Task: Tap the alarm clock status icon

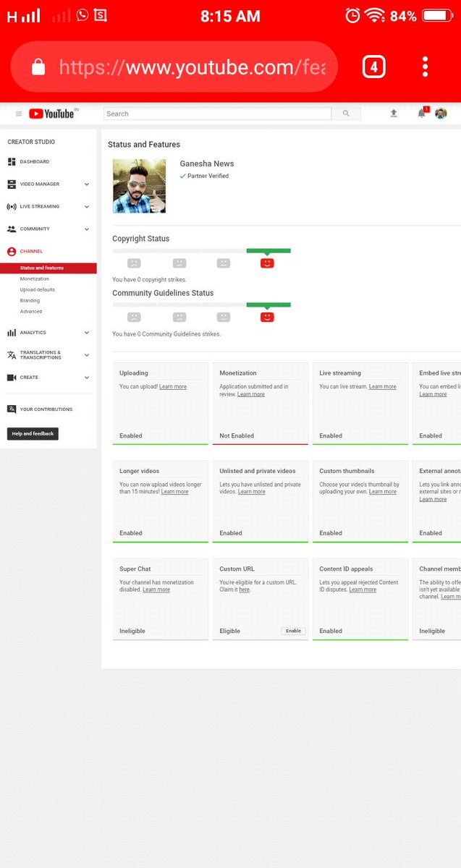Action: (x=352, y=15)
